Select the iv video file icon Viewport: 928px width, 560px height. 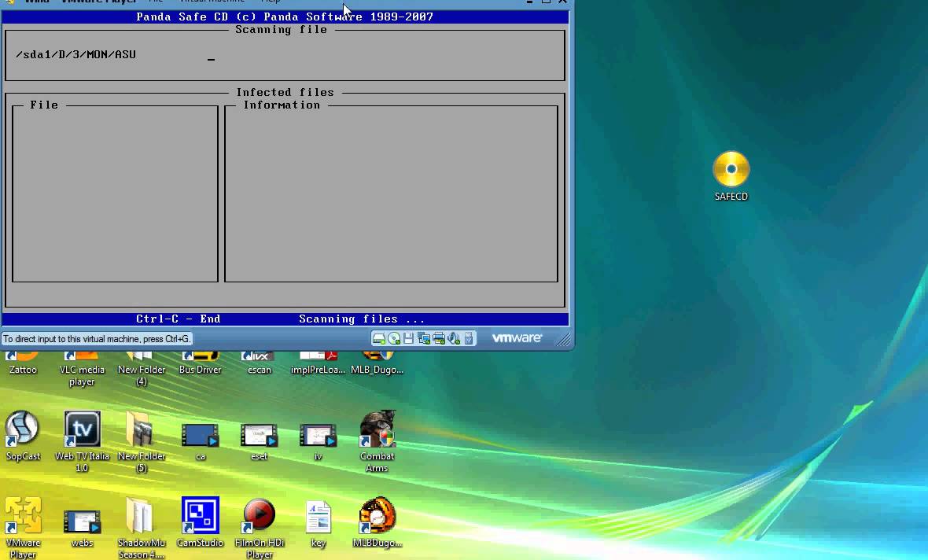pyautogui.click(x=318, y=441)
